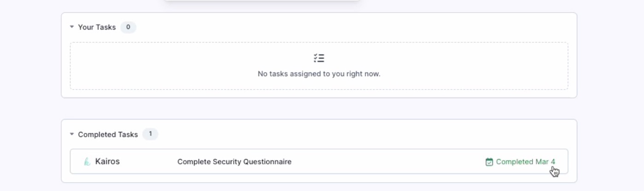Viewport: 644px width, 191px height.
Task: Click the checklist icon in empty tasks area
Action: 319,58
